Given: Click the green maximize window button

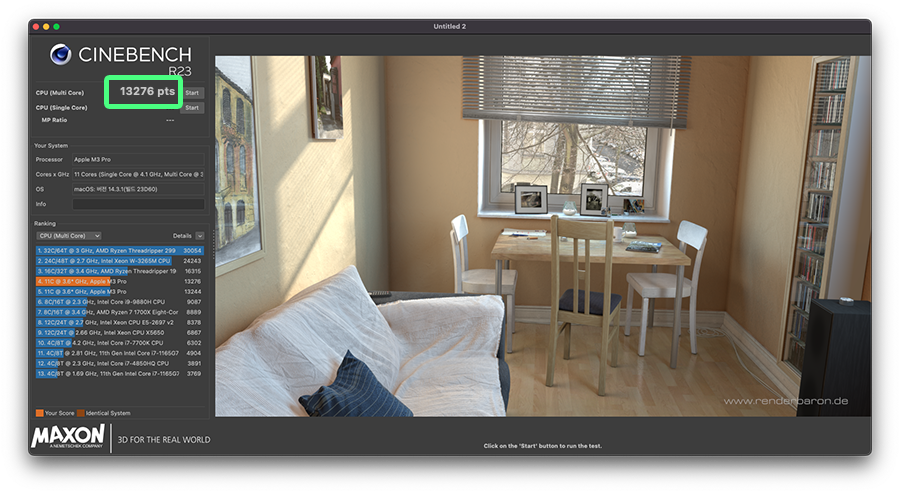Looking at the screenshot, I should pos(56,26).
